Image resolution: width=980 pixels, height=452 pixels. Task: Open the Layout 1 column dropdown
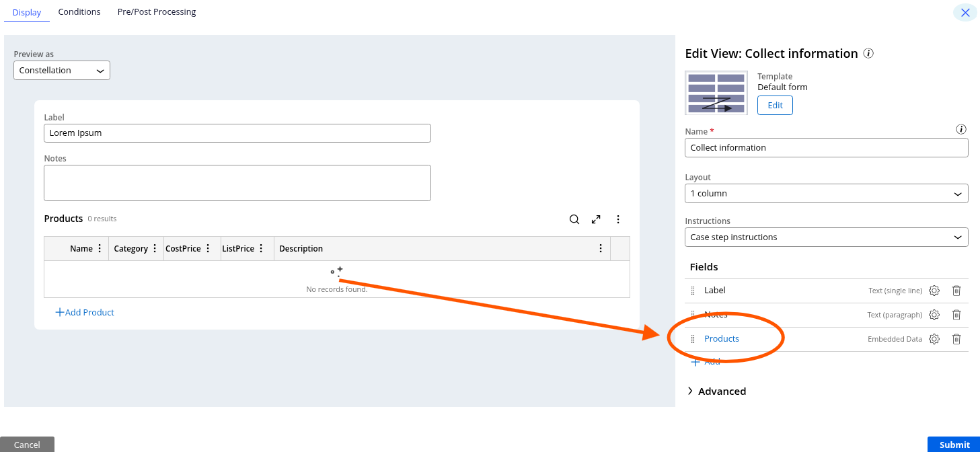tap(826, 194)
